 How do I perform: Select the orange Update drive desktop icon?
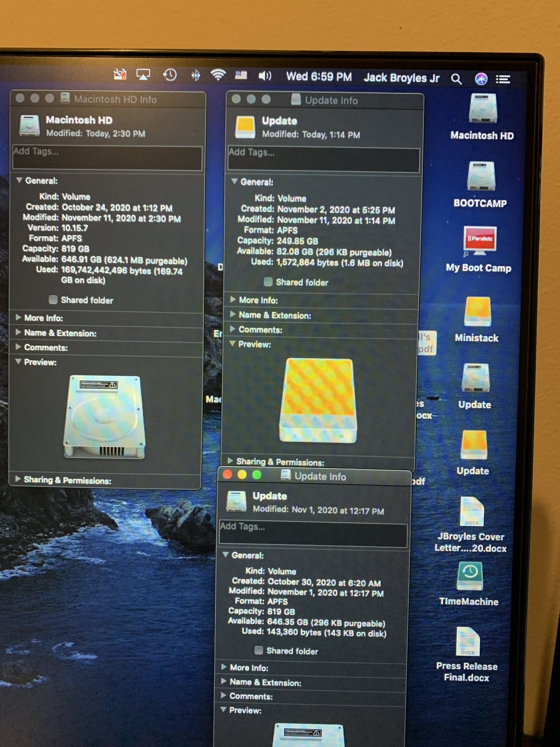click(474, 444)
